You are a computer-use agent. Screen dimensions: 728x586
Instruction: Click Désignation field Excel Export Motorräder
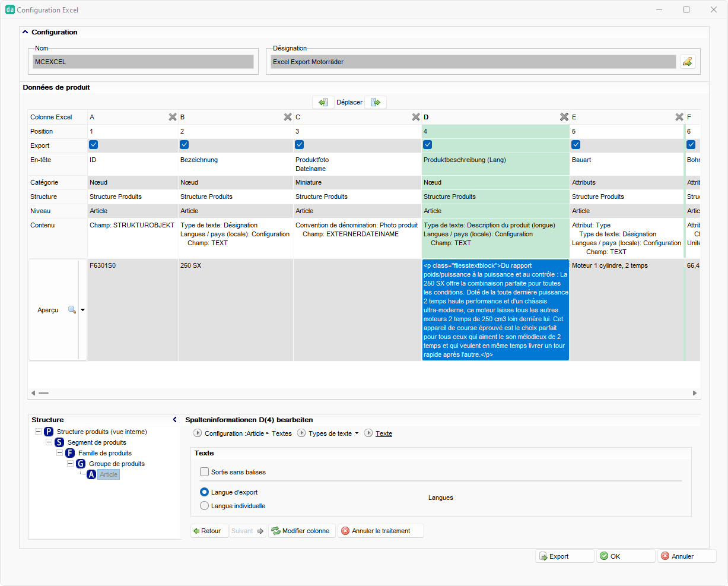(x=473, y=62)
